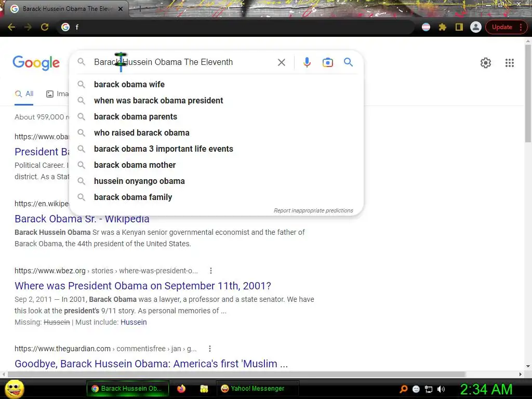
Task: Click the Google logo
Action: 36,63
